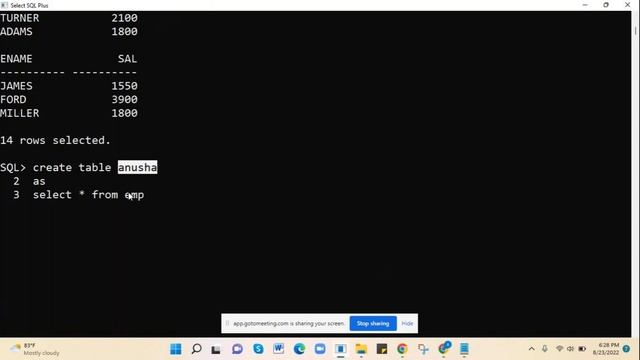Click salary value 3900
This screenshot has height=360, width=640.
124,100
